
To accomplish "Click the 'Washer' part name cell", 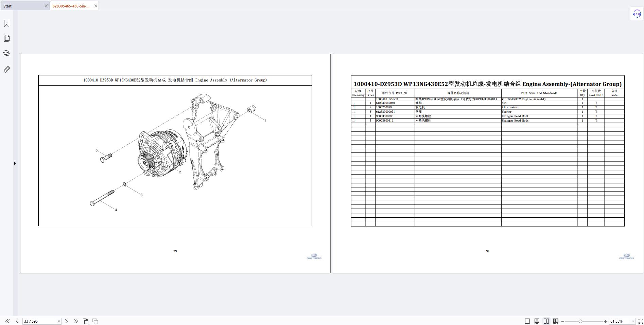I will coord(539,112).
